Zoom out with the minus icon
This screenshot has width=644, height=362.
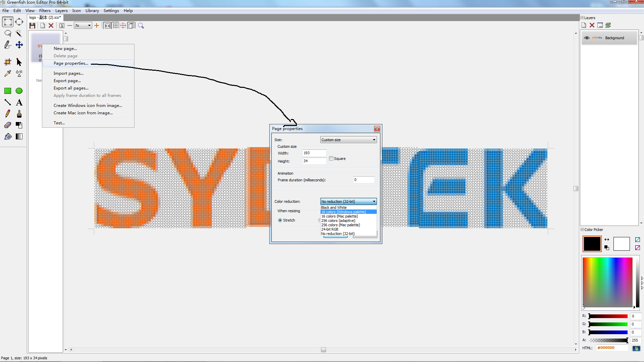[x=70, y=25]
